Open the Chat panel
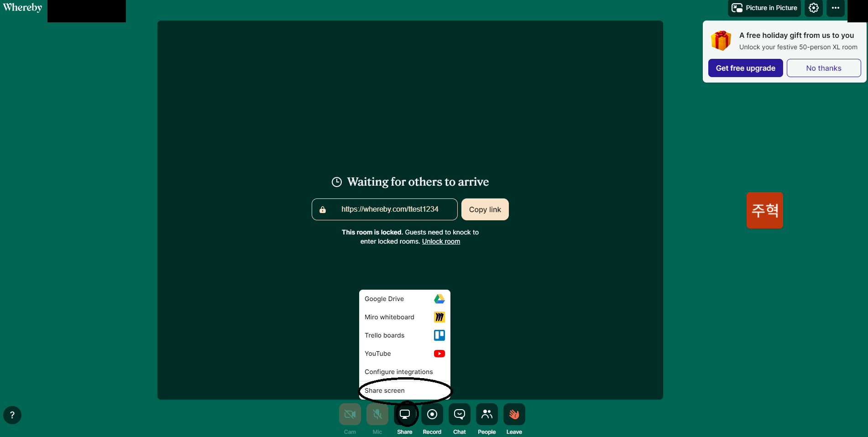Screen dimensions: 868x437 460,414
